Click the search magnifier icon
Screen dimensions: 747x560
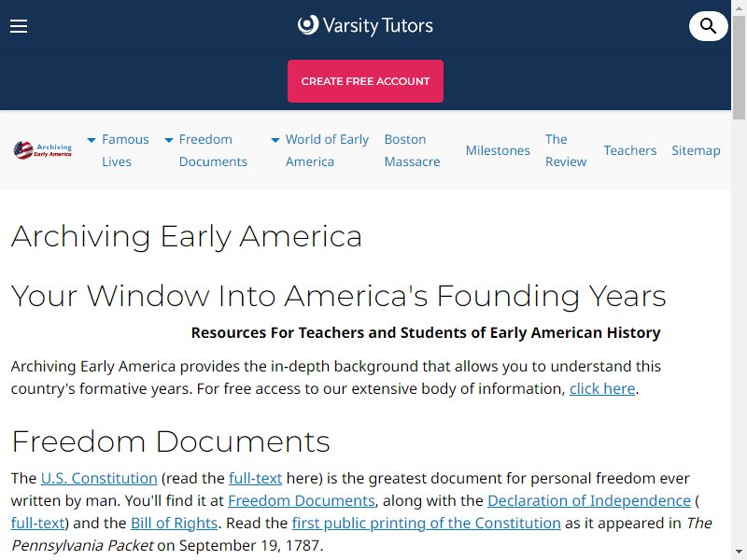point(708,26)
